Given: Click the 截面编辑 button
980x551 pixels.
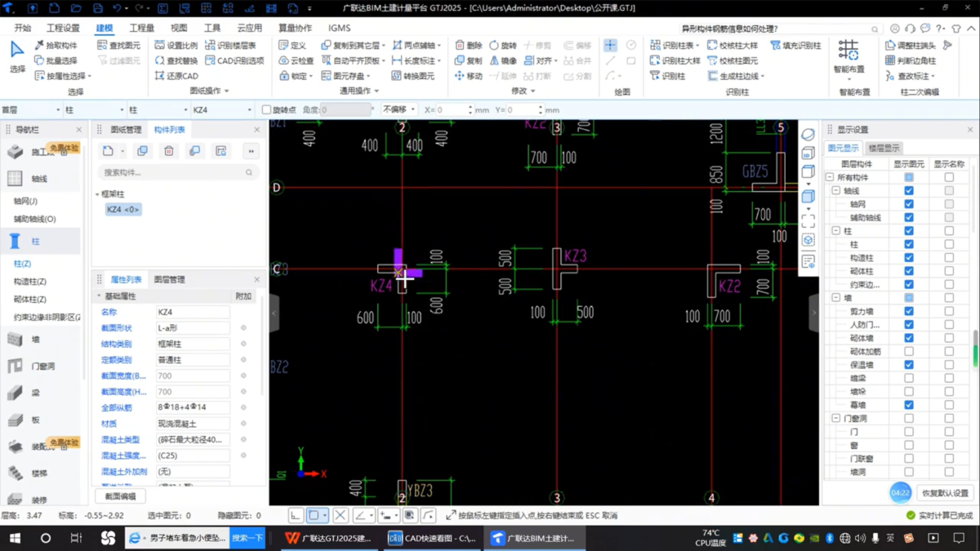Looking at the screenshot, I should click(x=120, y=496).
